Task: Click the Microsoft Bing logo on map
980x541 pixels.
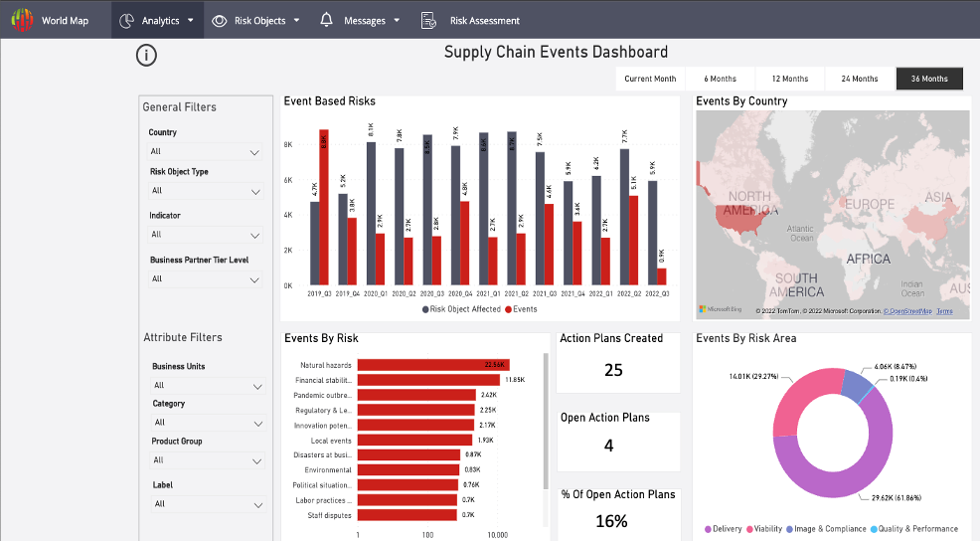Action: pyautogui.click(x=721, y=310)
